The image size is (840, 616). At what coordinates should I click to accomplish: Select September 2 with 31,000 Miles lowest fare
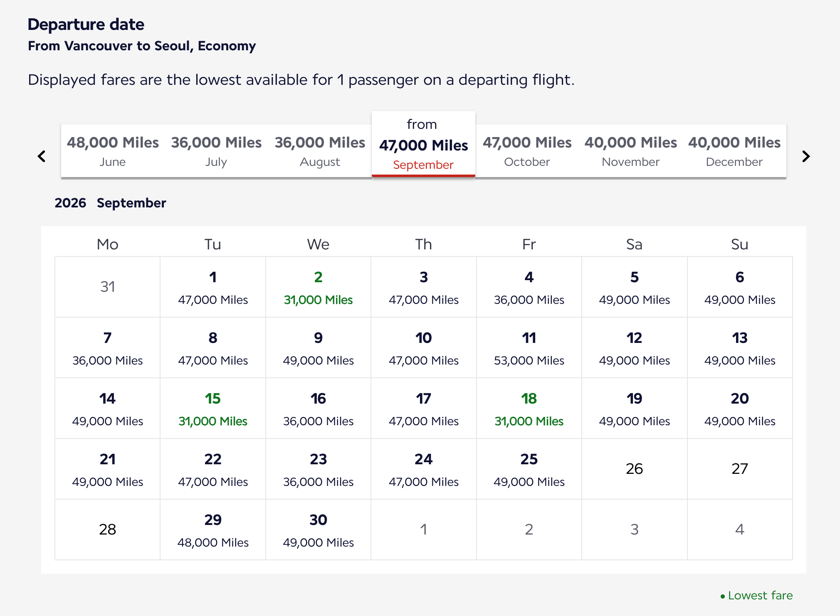pos(318,288)
